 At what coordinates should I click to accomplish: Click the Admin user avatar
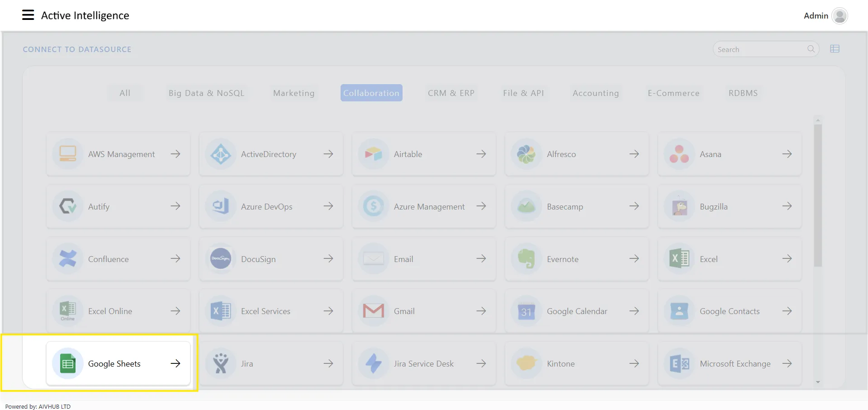[x=840, y=16]
